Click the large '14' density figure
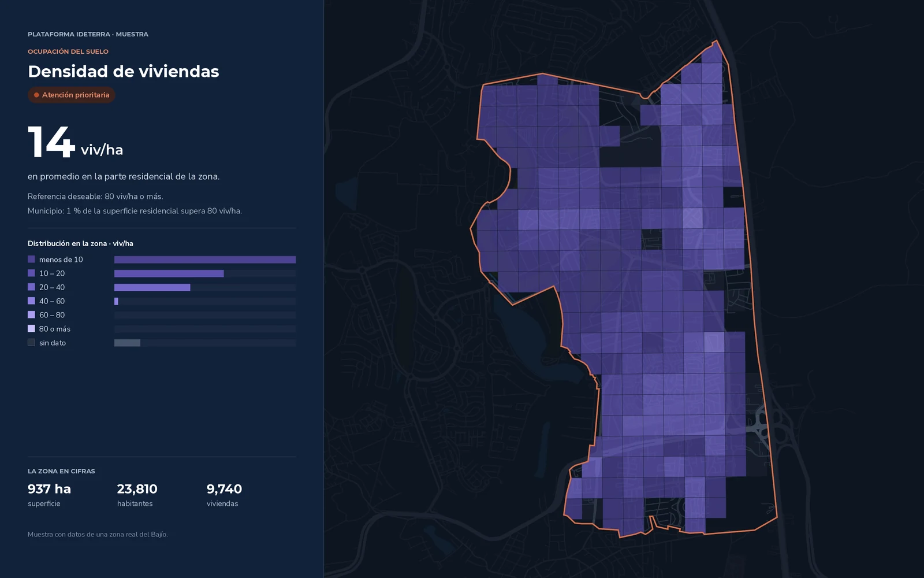The image size is (924, 578). tap(51, 142)
